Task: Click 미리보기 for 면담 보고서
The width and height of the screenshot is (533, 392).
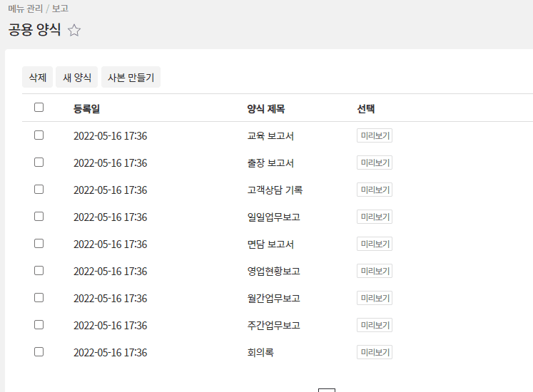Action: click(375, 244)
